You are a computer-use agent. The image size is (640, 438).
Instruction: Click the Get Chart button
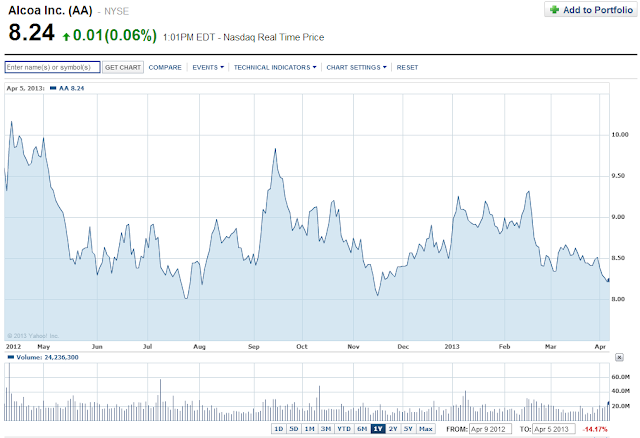pyautogui.click(x=123, y=67)
